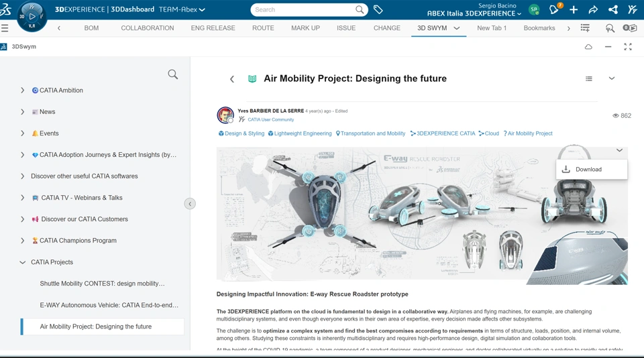Click the author avatar of Yves Barbier
The height and width of the screenshot is (358, 644).
coord(225,115)
